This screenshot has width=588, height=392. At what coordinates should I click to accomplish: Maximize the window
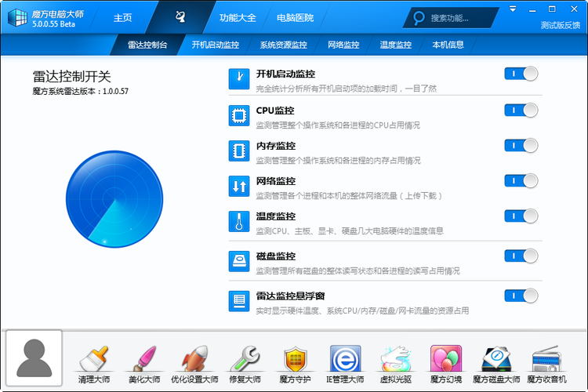[x=552, y=9]
